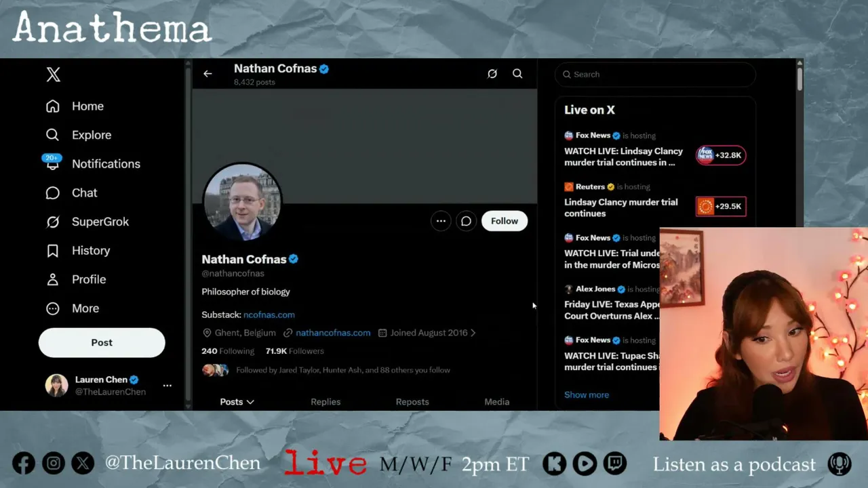868x488 pixels.
Task: Click the '8,432 posts' count text
Action: click(x=254, y=82)
